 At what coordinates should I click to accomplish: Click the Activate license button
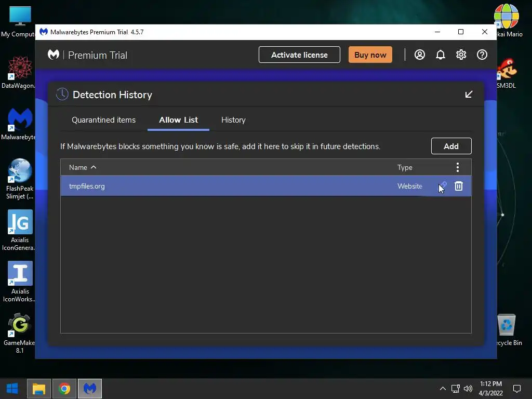click(299, 55)
